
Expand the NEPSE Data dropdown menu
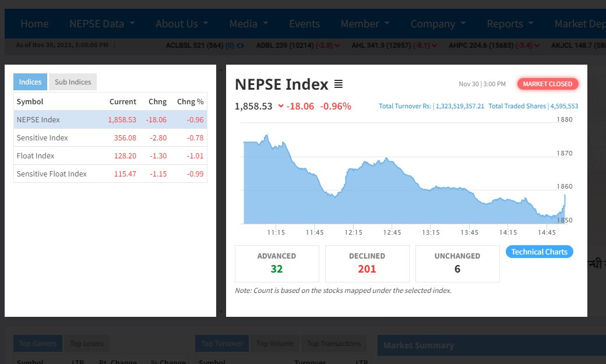point(102,24)
